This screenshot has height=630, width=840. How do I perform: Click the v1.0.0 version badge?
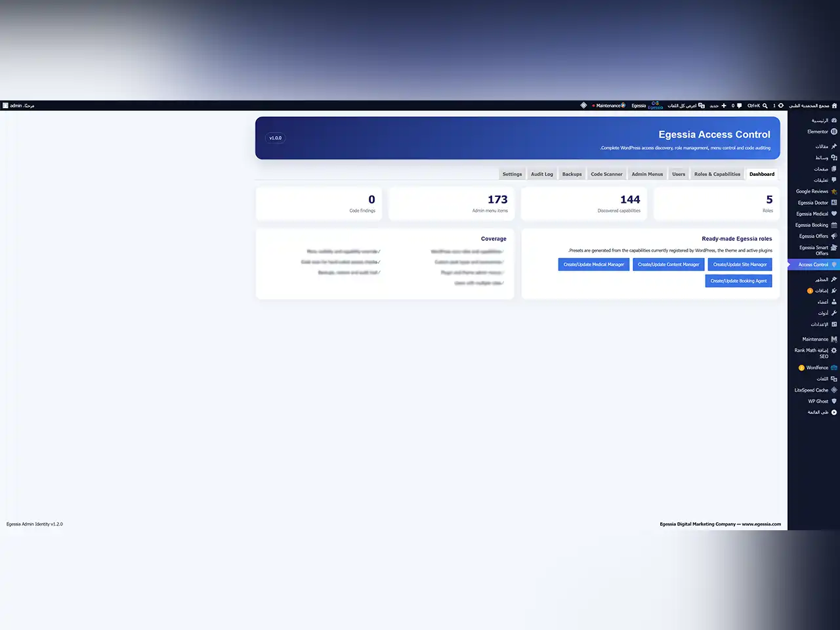click(x=276, y=138)
